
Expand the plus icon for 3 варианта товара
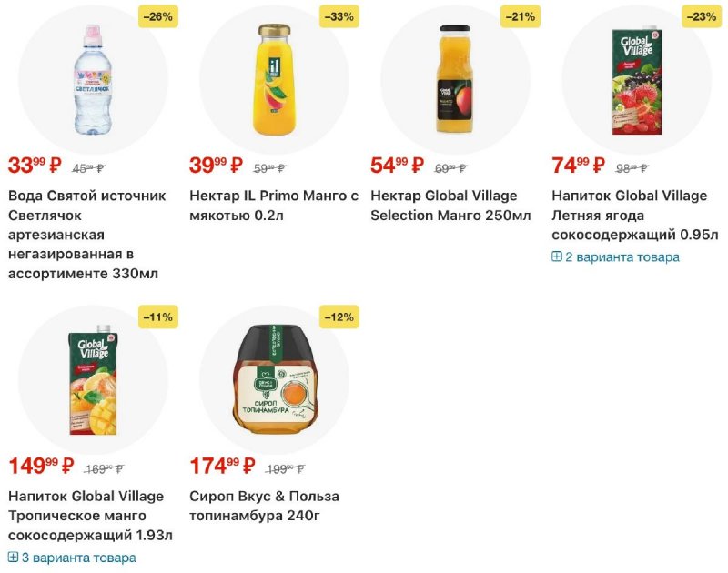[13, 557]
